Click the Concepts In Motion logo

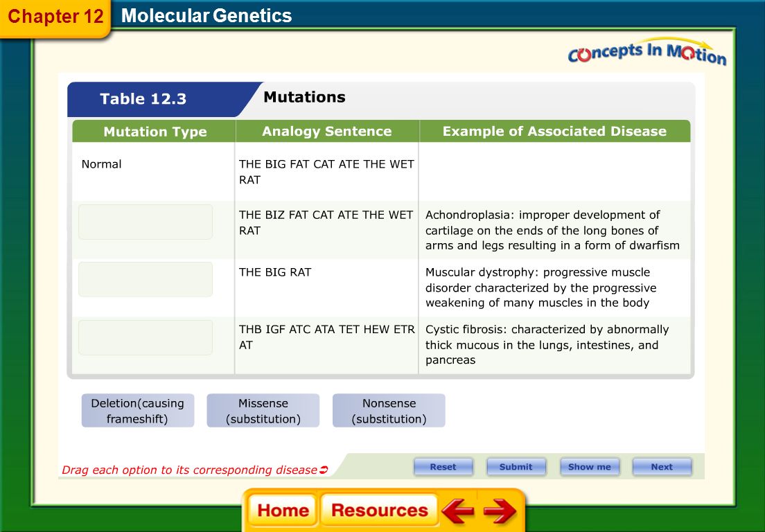click(x=647, y=52)
